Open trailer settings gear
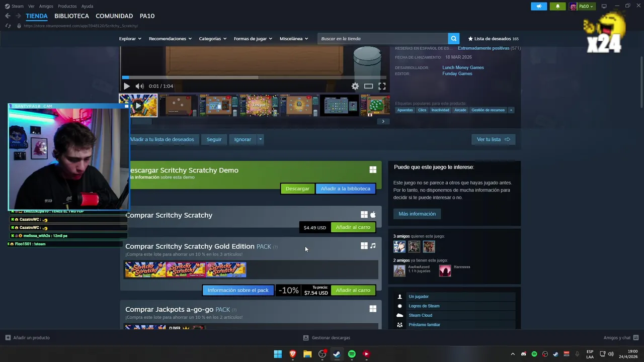Image resolution: width=644 pixels, height=362 pixels. (355, 86)
